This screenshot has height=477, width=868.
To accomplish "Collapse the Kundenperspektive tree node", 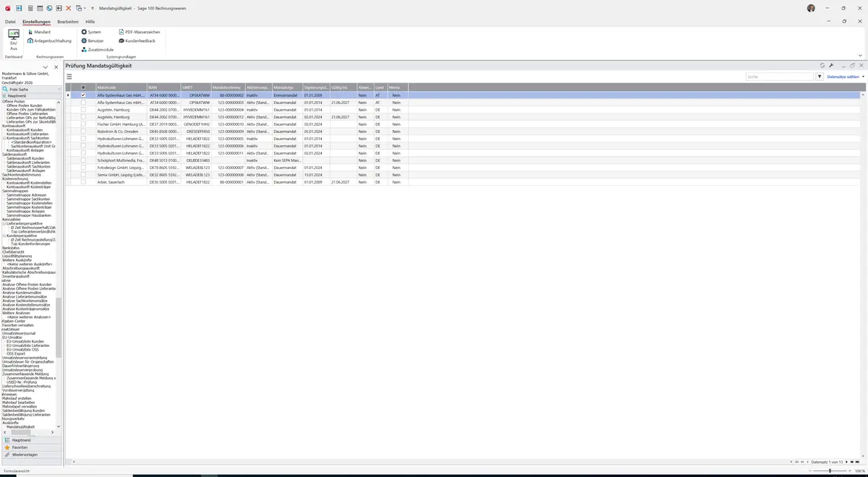I will click(x=4, y=236).
